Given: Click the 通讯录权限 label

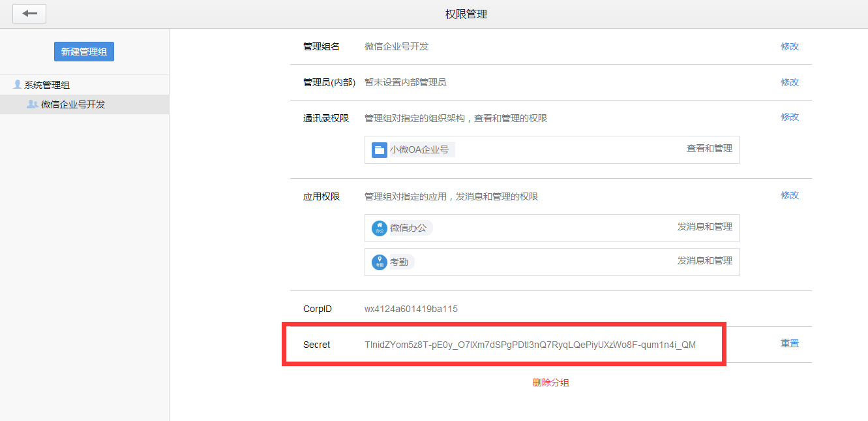Looking at the screenshot, I should 326,118.
